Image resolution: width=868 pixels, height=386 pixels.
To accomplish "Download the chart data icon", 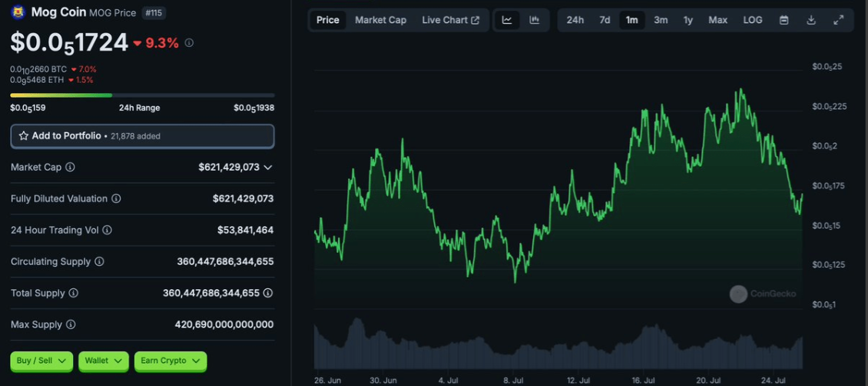I will (811, 20).
